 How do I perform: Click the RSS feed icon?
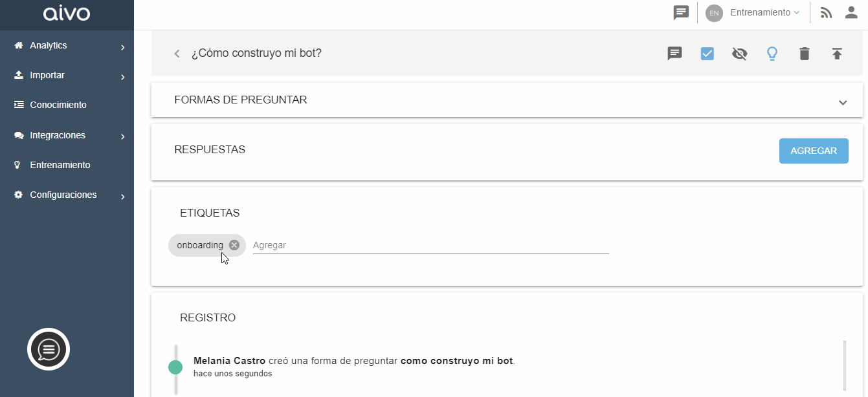[x=826, y=13]
